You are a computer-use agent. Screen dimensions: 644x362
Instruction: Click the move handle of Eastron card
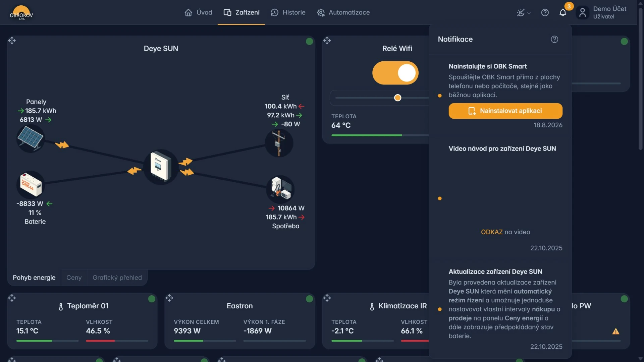coord(169,298)
